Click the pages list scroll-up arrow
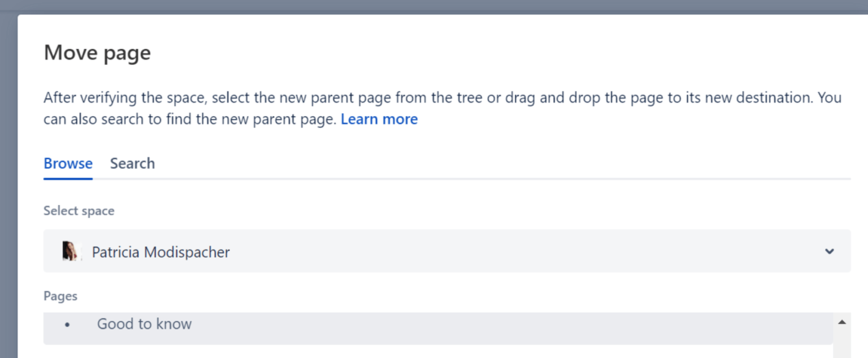The height and width of the screenshot is (358, 868). (x=842, y=322)
